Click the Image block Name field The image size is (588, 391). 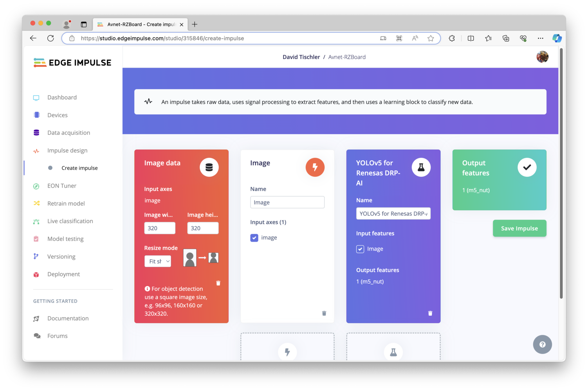pyautogui.click(x=287, y=202)
